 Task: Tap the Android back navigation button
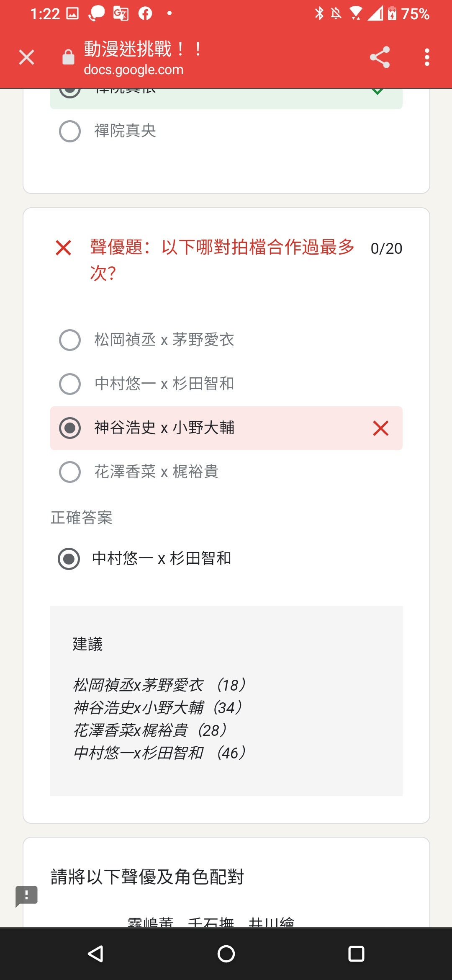pyautogui.click(x=96, y=954)
